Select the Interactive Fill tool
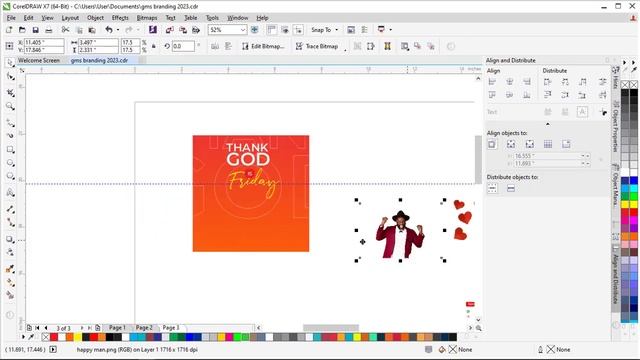 tap(10, 282)
